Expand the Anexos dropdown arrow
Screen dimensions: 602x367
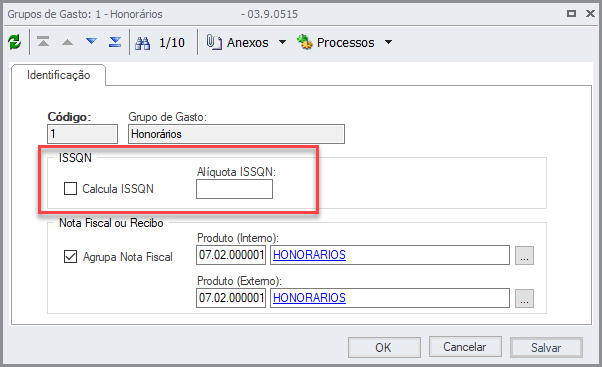click(x=282, y=42)
